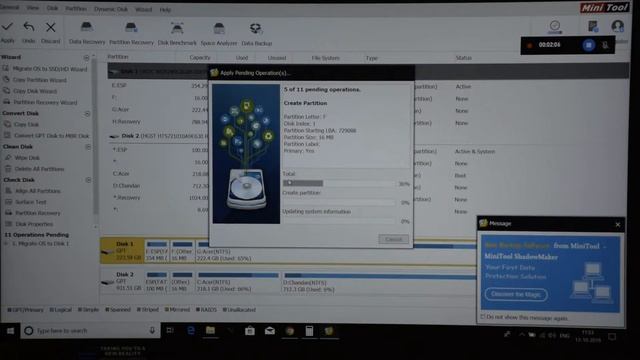The width and height of the screenshot is (640, 360).
Task: Click the Apply checkmark icon
Action: click(7, 27)
